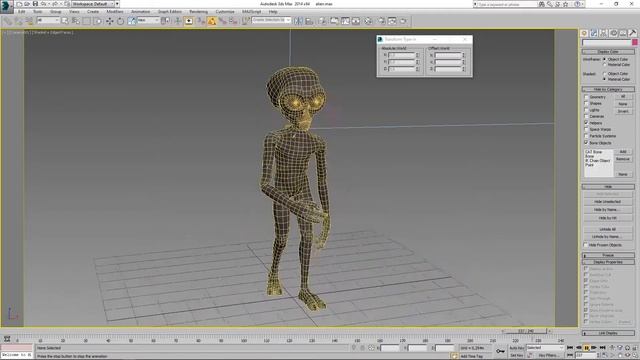Open the Selected key filter dropdown
The image size is (640, 360).
pos(544,348)
